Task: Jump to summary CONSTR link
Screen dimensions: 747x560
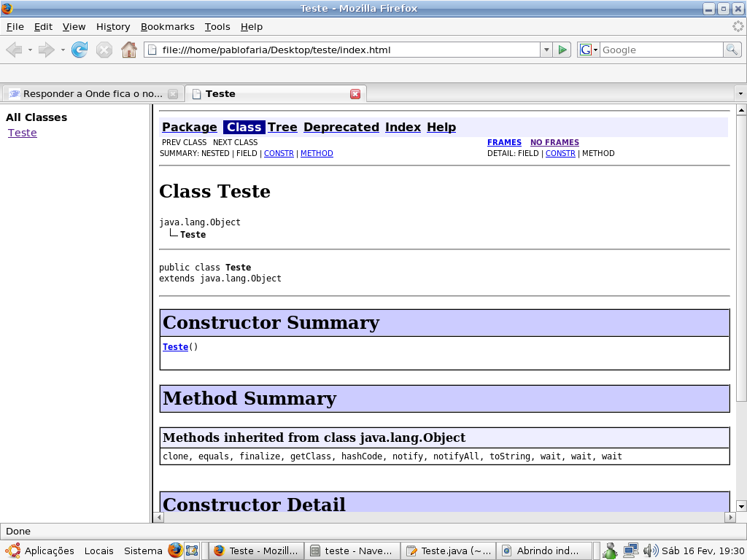Action: (279, 153)
